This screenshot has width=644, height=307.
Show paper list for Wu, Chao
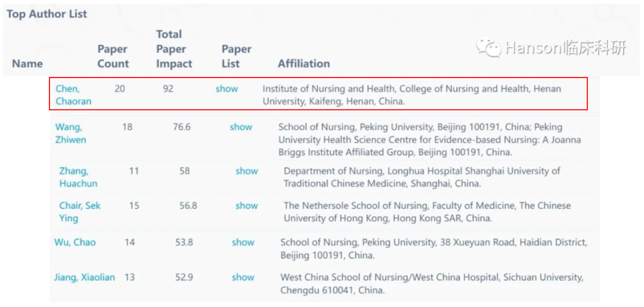click(243, 242)
